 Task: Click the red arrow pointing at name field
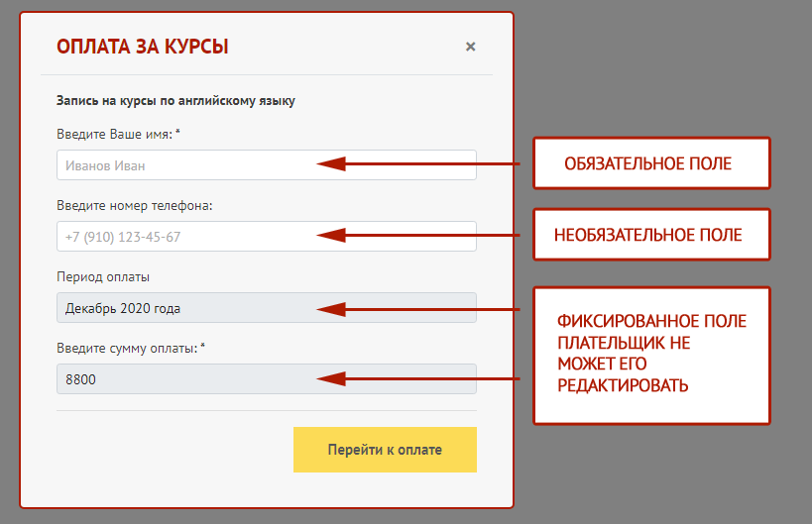coord(416,163)
